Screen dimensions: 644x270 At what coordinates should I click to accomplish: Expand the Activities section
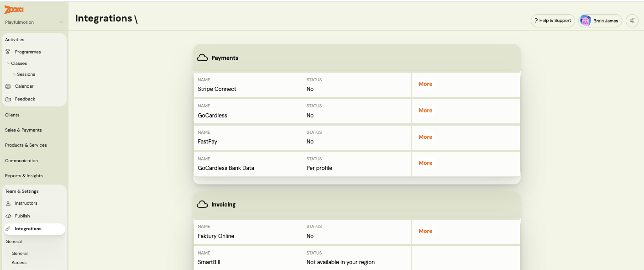coord(15,39)
